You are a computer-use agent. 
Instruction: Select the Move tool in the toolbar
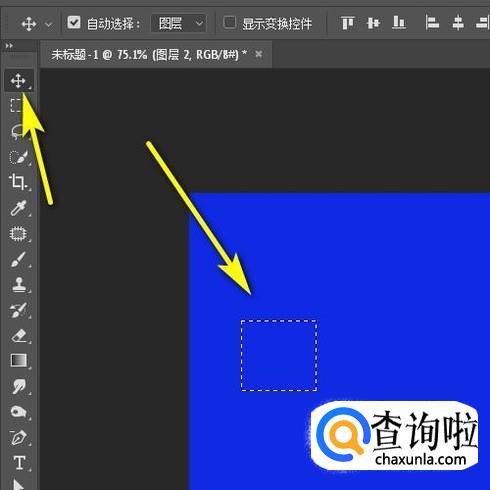(x=18, y=81)
